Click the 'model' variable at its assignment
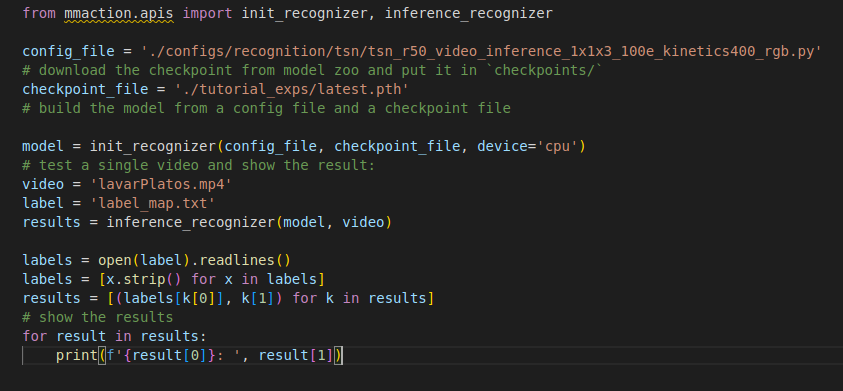The image size is (843, 391). click(x=44, y=146)
